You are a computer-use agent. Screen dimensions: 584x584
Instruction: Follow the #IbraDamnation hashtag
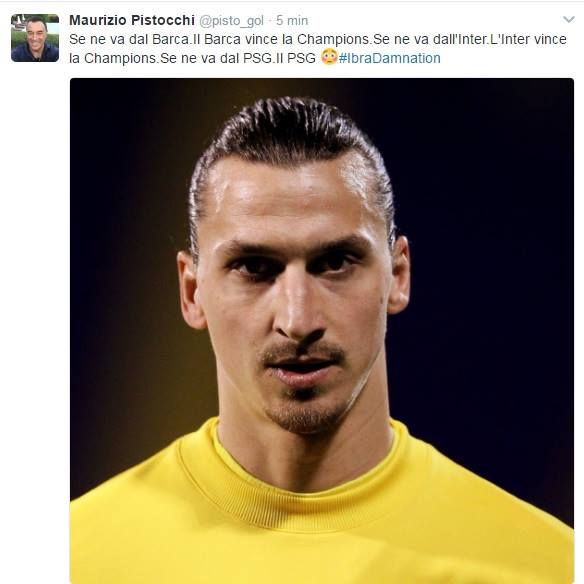(x=390, y=58)
